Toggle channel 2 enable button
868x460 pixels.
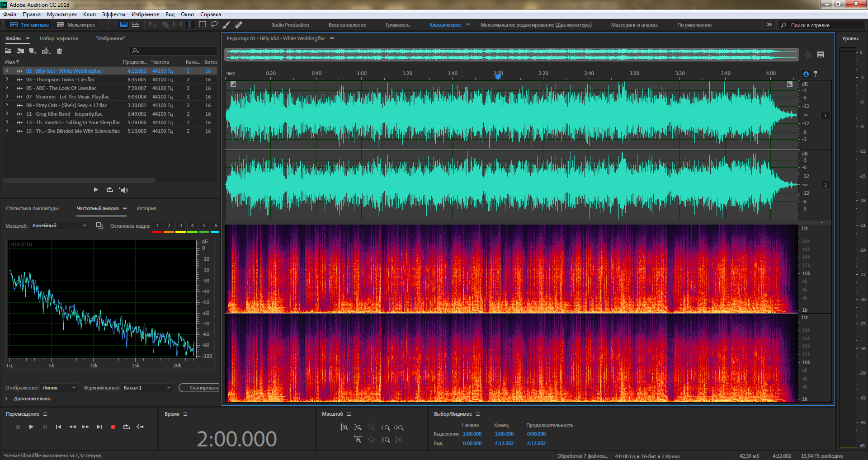click(826, 185)
